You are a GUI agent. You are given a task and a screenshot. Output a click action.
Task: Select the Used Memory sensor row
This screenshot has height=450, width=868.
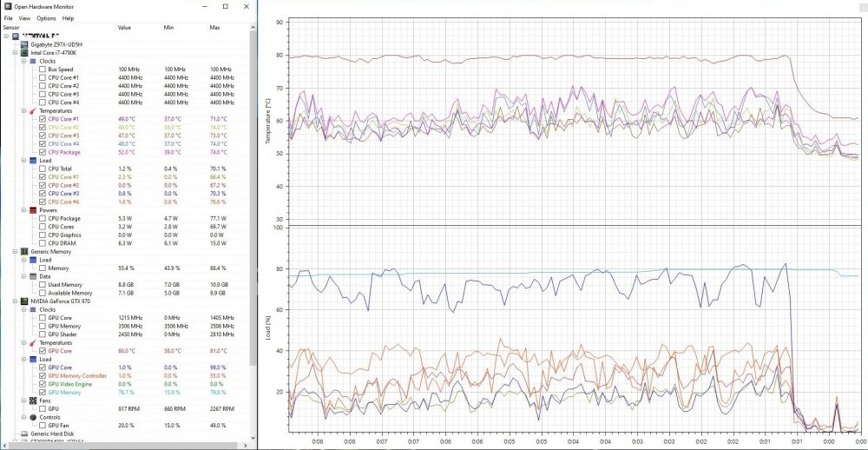(65, 284)
